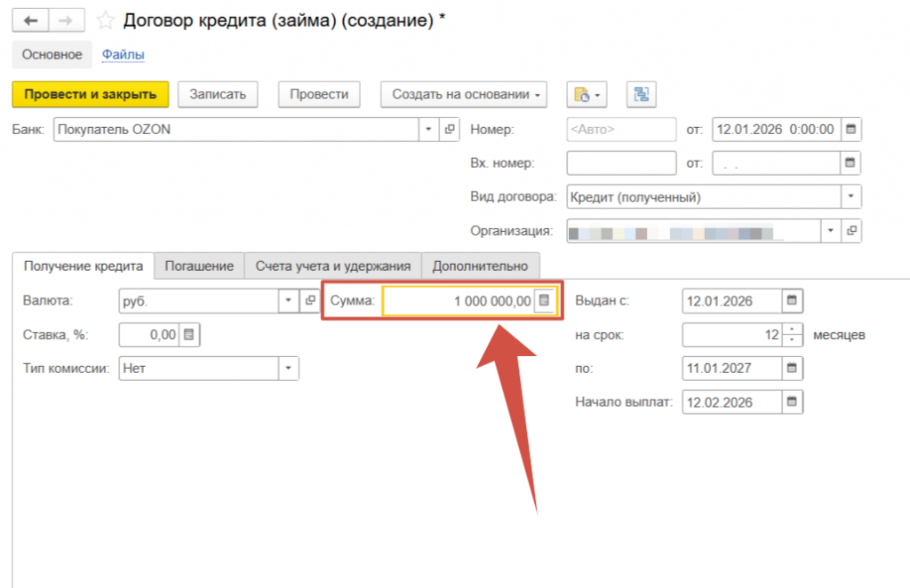This screenshot has width=910, height=588.
Task: Expand the Валюта dropdown list
Action: coord(289,301)
